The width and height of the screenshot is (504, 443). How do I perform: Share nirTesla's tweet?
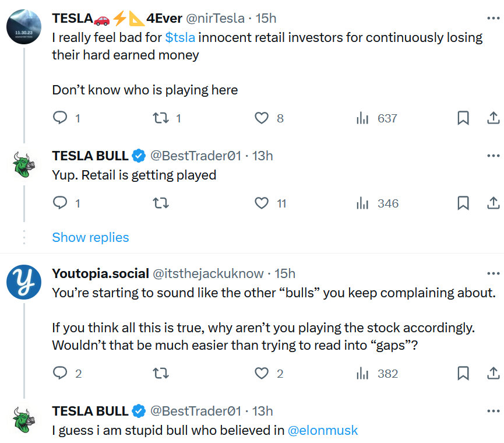coord(494,118)
